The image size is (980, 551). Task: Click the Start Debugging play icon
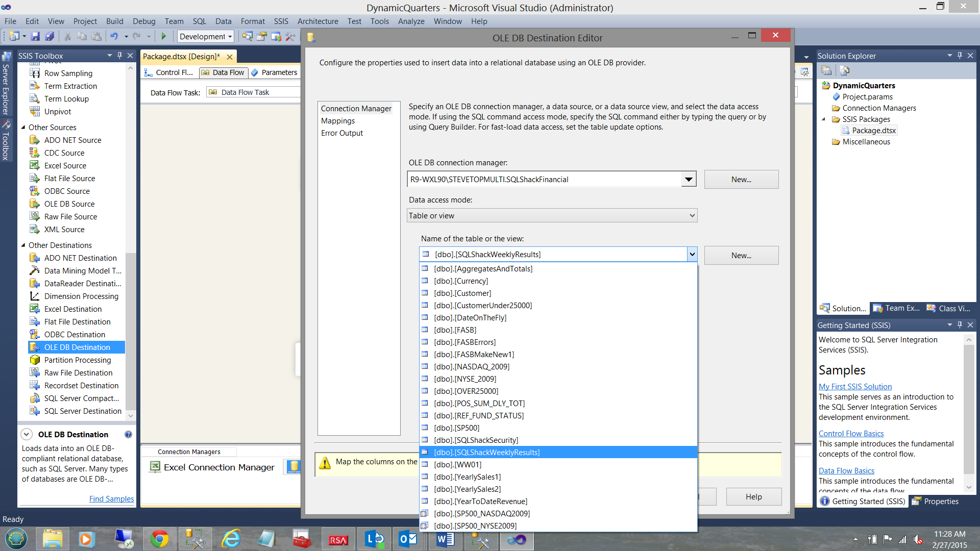[x=164, y=36]
